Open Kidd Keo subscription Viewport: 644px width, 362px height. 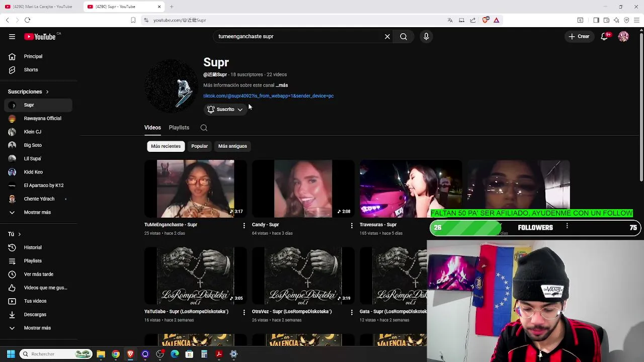click(38, 172)
